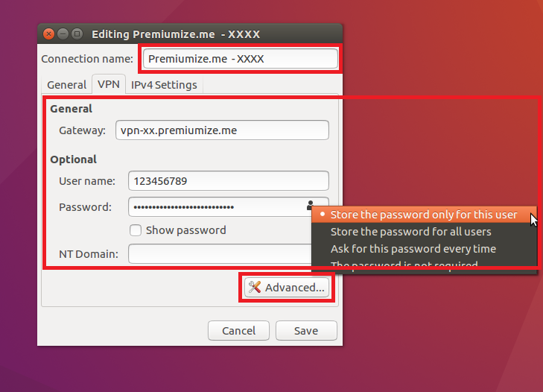Click the NT Domain field
The width and height of the screenshot is (543, 392).
[220, 253]
